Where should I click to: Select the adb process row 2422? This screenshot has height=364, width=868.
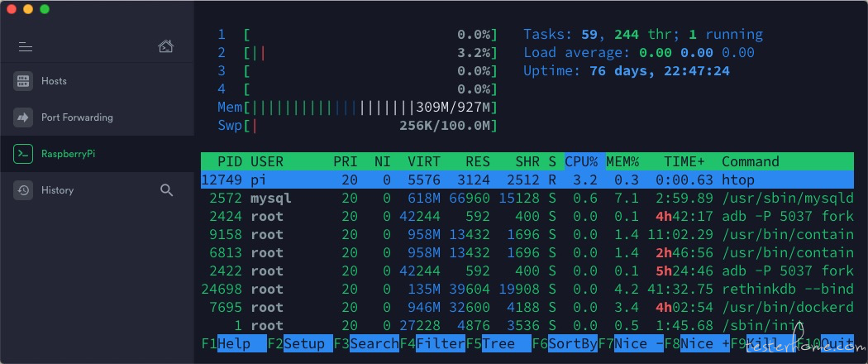[527, 271]
